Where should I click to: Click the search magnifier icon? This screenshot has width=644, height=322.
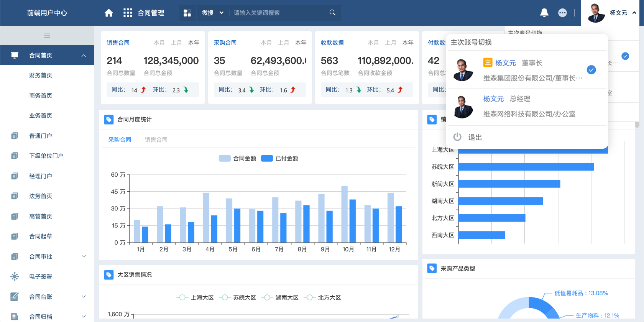pyautogui.click(x=332, y=13)
